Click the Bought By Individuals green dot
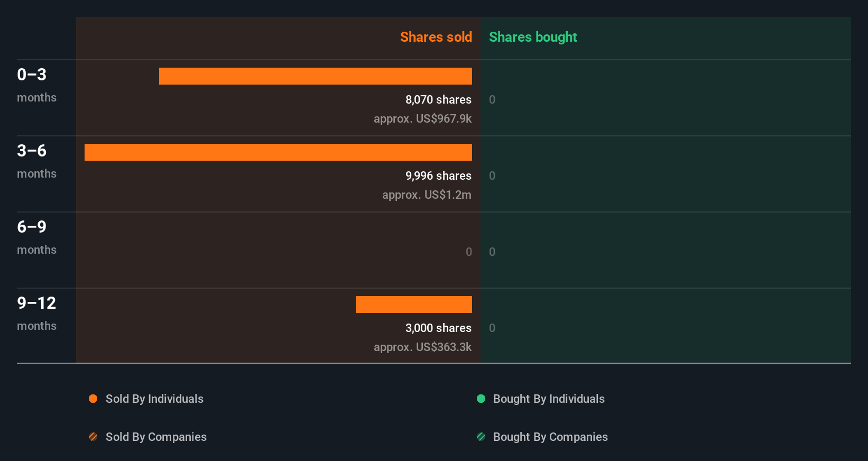 (x=481, y=399)
